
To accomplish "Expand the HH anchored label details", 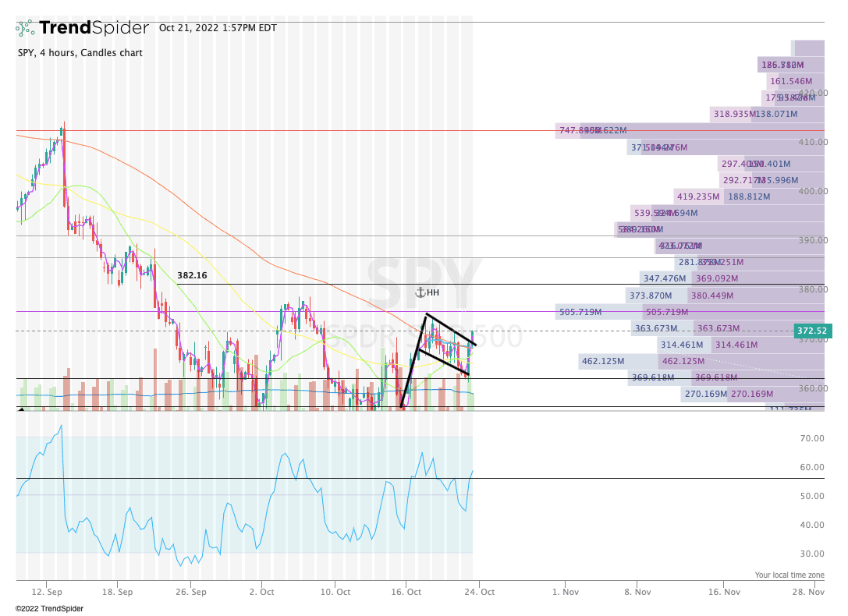I will (x=432, y=292).
